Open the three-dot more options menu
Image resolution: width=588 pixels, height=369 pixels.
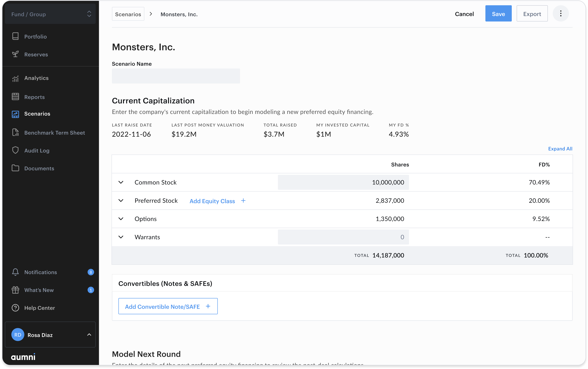(560, 13)
